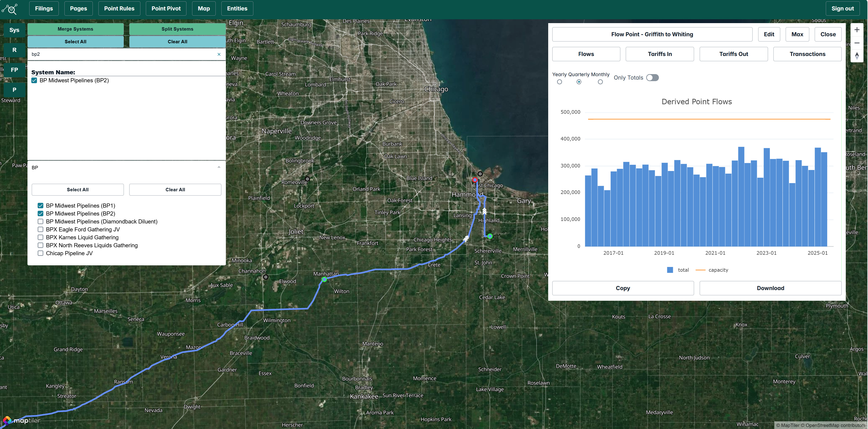The width and height of the screenshot is (868, 429).
Task: Zoom in the map with plus icon
Action: 856,30
